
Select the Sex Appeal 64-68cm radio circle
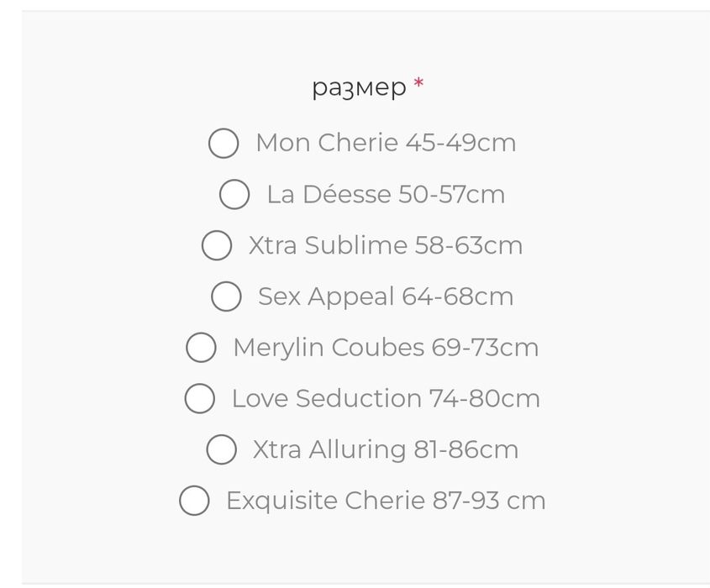coord(226,297)
